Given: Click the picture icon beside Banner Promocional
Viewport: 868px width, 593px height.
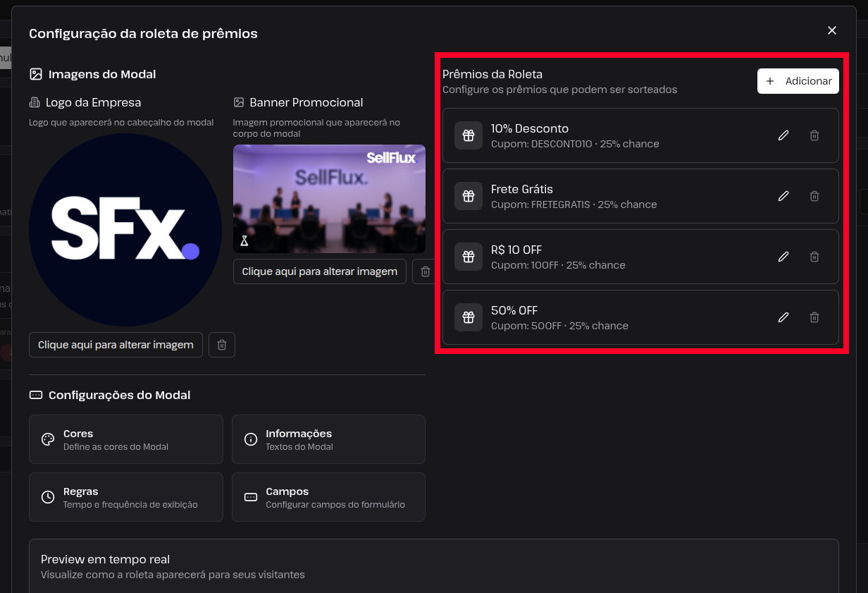Looking at the screenshot, I should pyautogui.click(x=239, y=102).
